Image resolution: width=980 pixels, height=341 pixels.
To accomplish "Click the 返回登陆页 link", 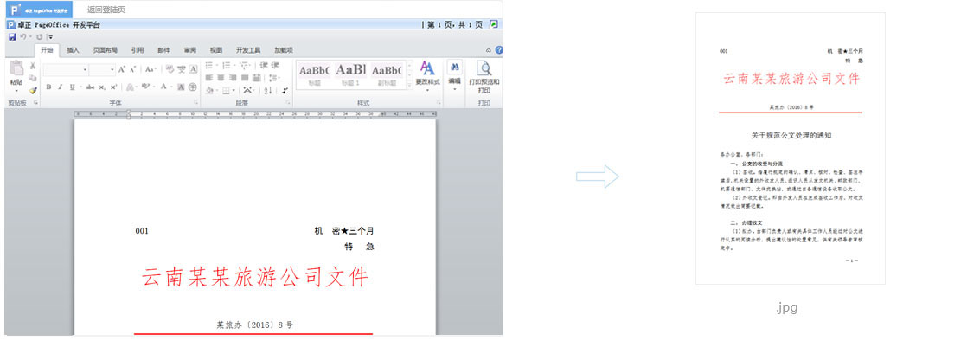I will (x=106, y=10).
